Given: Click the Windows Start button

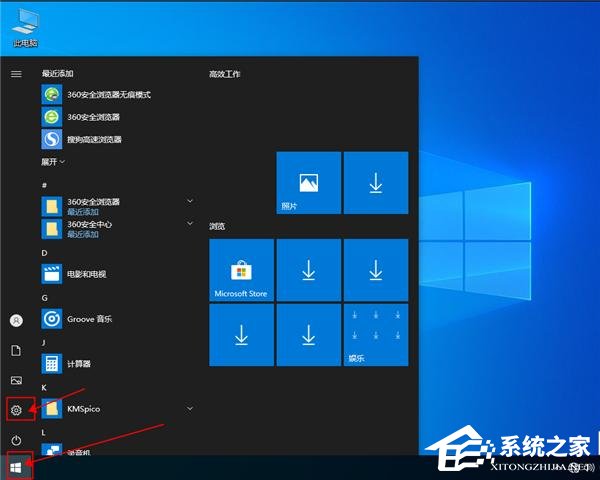Looking at the screenshot, I should click(x=15, y=467).
